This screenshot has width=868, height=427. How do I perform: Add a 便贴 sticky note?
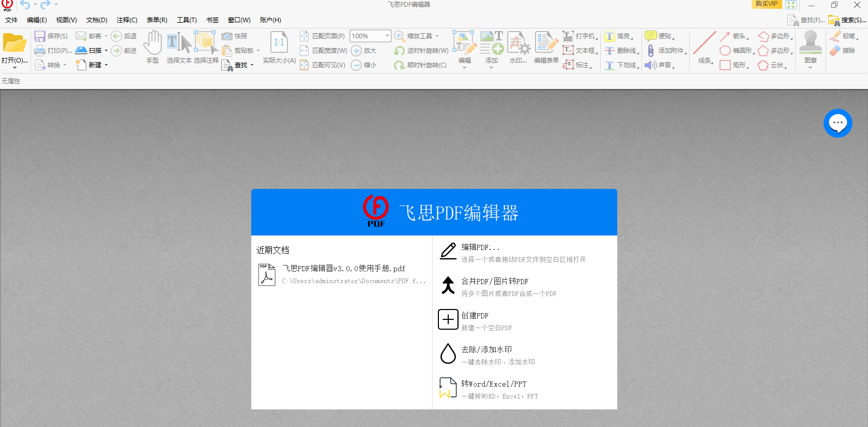pos(659,36)
